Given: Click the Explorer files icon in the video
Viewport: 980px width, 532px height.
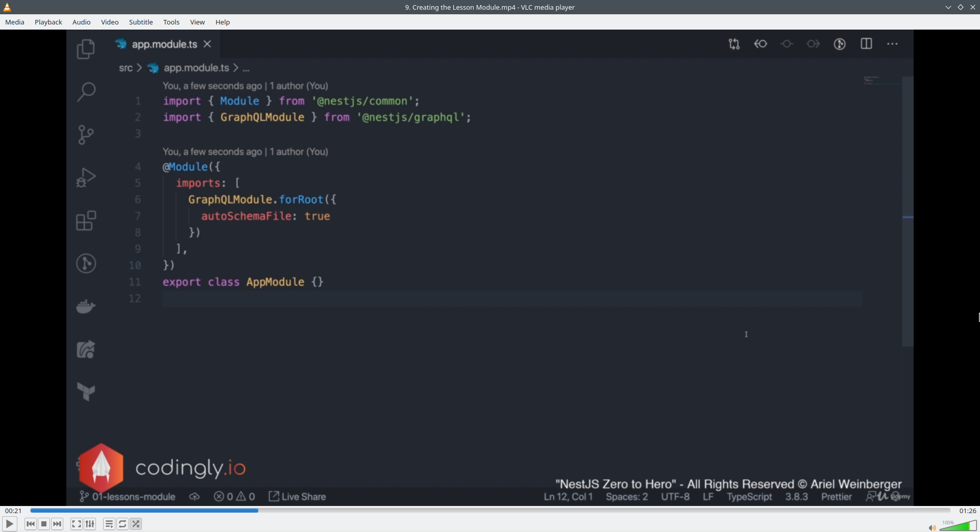Looking at the screenshot, I should pyautogui.click(x=86, y=49).
